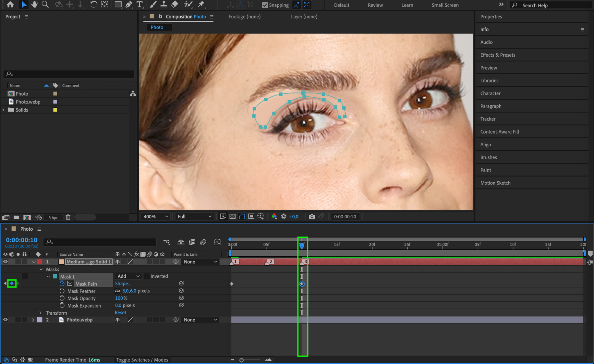Toggle the Snapping checkbox

(265, 5)
